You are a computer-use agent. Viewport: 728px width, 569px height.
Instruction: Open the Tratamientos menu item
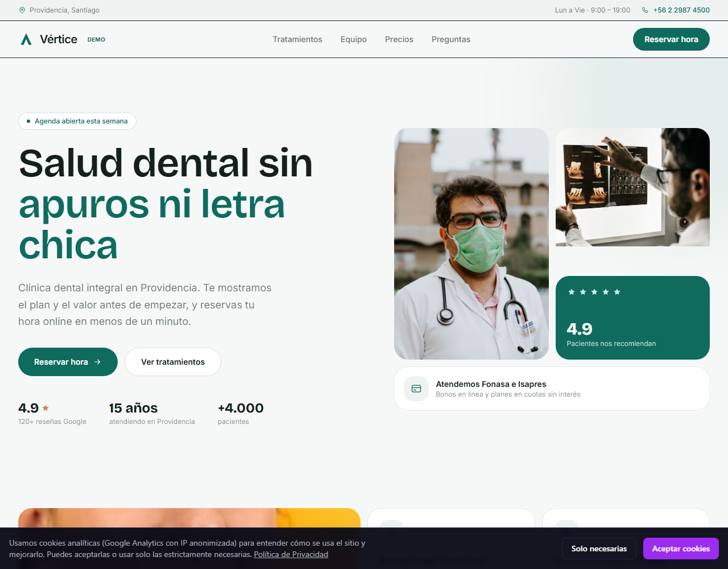point(297,39)
